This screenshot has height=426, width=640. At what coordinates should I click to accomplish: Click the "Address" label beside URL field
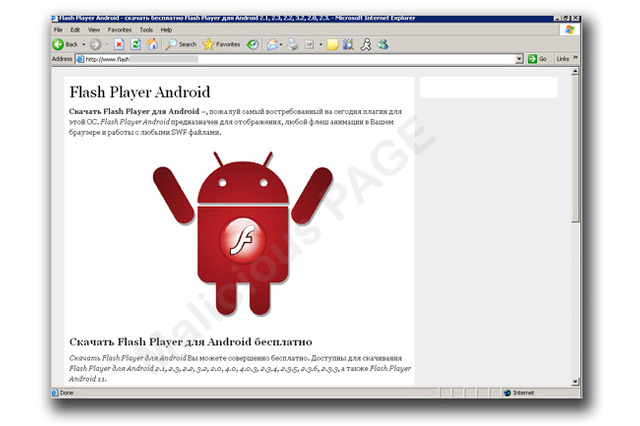coord(62,59)
